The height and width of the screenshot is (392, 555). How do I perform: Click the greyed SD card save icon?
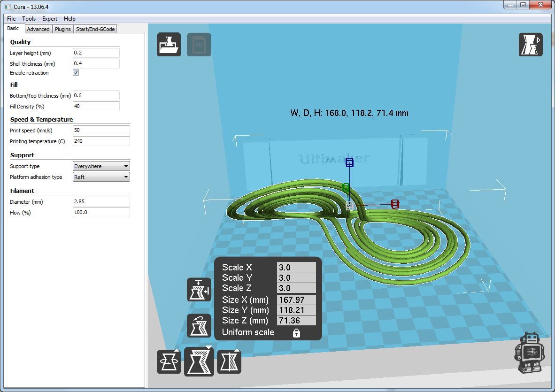[x=199, y=45]
